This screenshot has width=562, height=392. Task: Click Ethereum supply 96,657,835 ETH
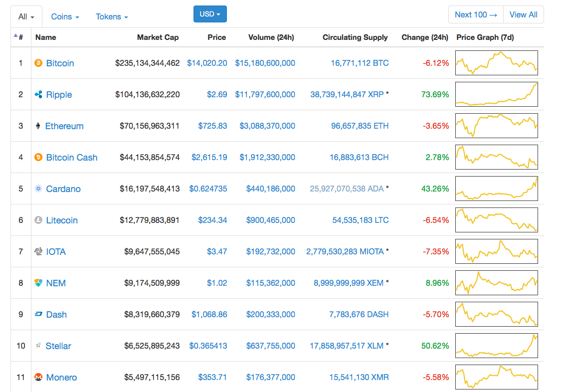360,126
